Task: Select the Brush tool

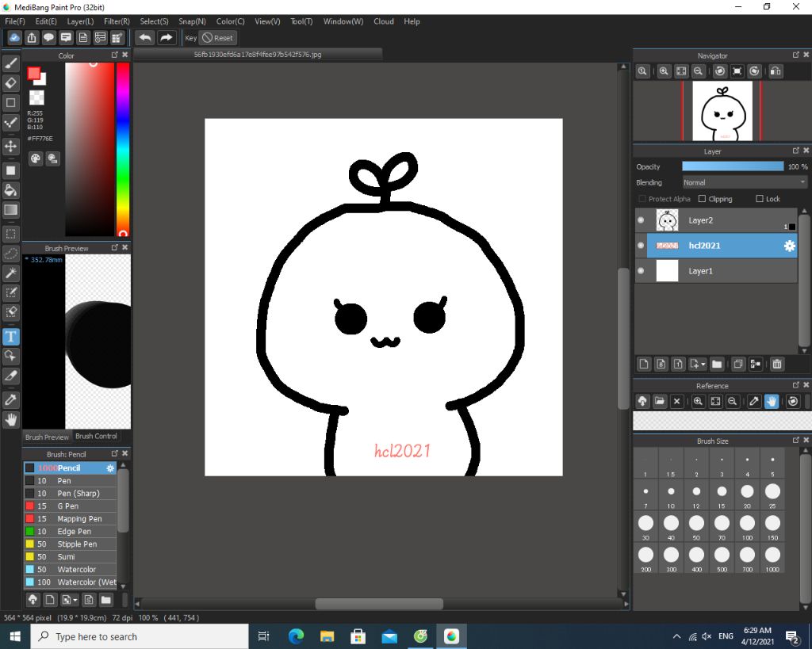Action: point(11,63)
